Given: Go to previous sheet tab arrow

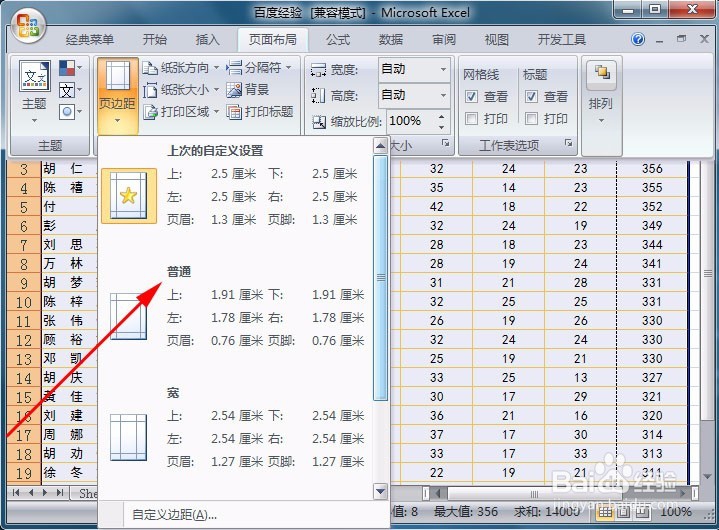Looking at the screenshot, I should point(31,493).
